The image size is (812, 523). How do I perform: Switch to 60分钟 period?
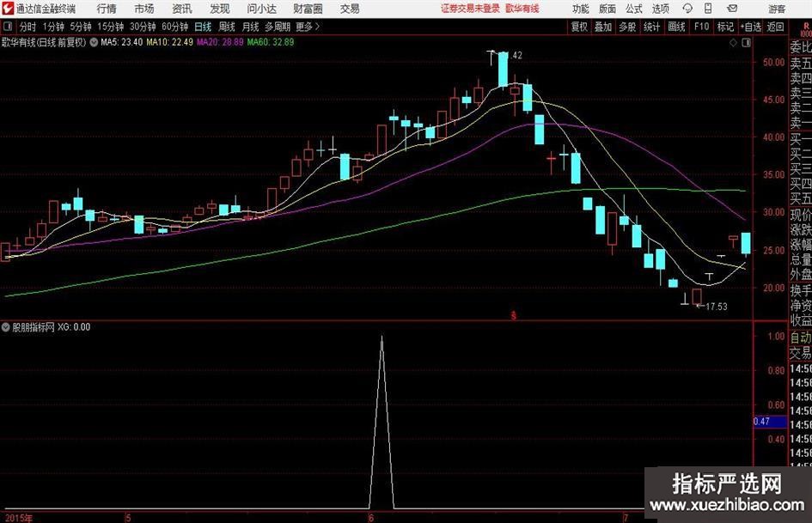175,27
